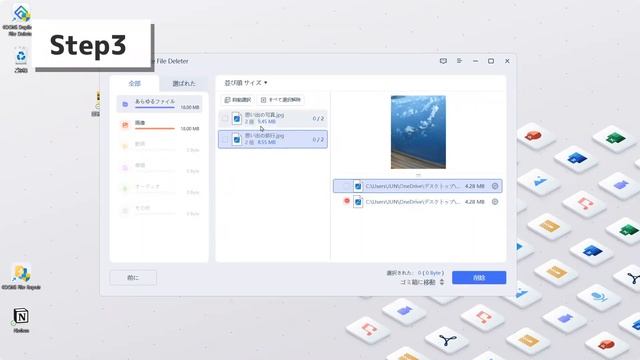The image size is (640, 360).
Task: Tick the checkbox for 思い出の写真.jpg group
Action: (224, 118)
